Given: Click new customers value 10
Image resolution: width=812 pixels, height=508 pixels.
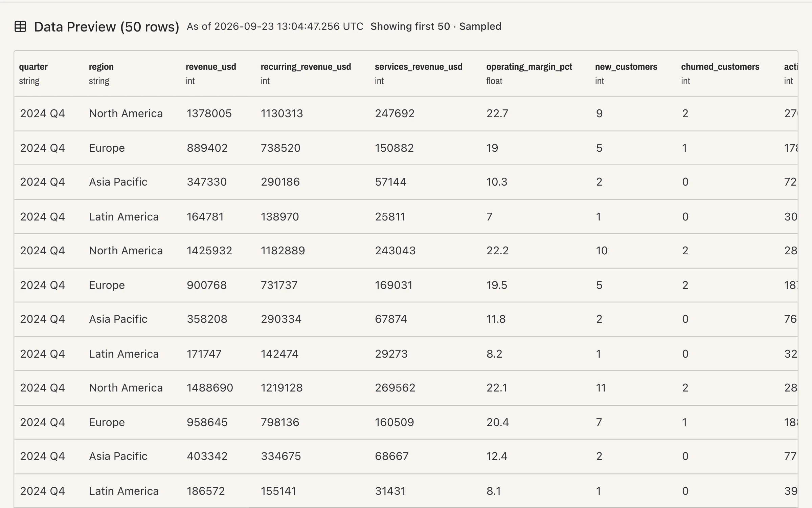Looking at the screenshot, I should [602, 251].
